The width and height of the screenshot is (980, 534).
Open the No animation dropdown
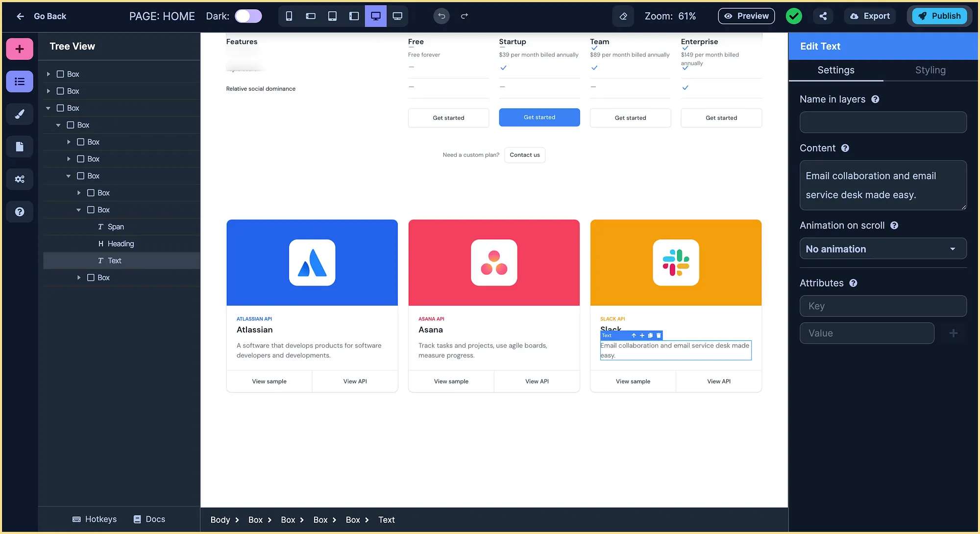tap(883, 249)
